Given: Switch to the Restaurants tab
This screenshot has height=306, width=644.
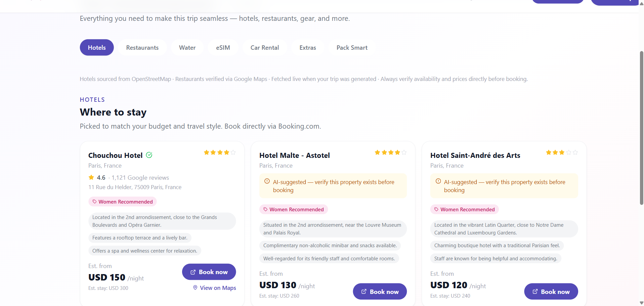Looking at the screenshot, I should (x=142, y=48).
